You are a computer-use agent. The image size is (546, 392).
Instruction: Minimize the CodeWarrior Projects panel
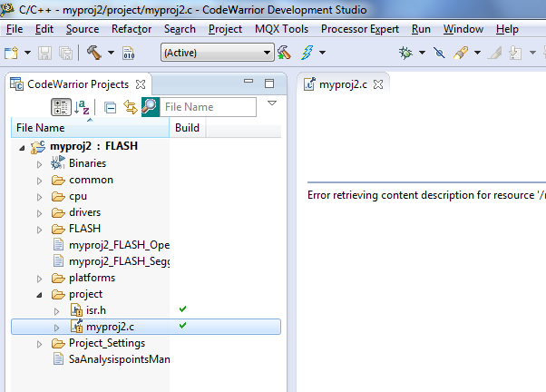(x=249, y=81)
